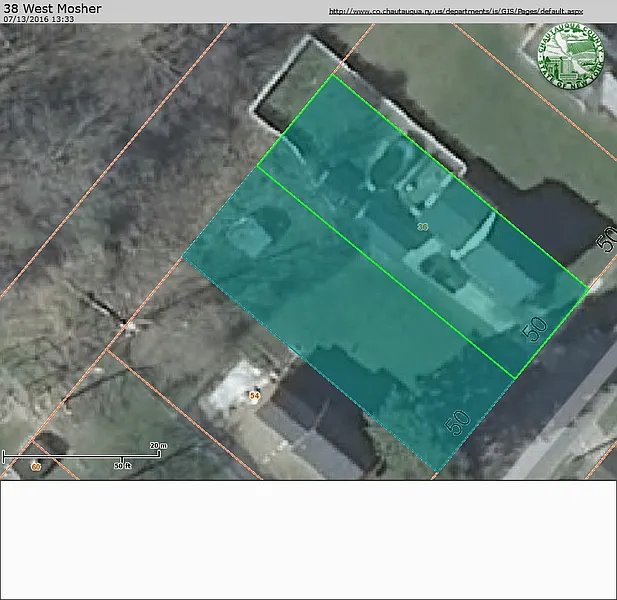Select the orange parcel 60 marker

click(36, 467)
